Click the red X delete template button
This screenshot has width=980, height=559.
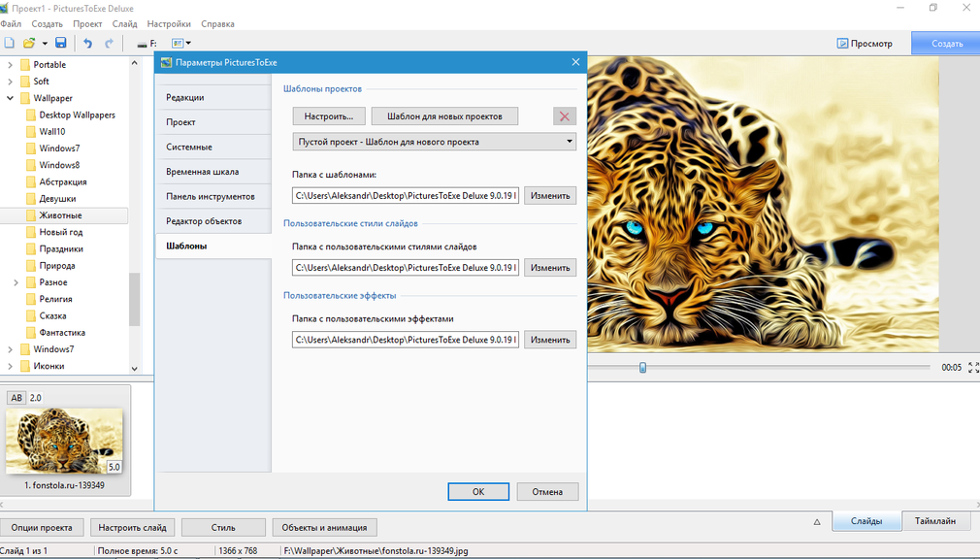tap(565, 116)
